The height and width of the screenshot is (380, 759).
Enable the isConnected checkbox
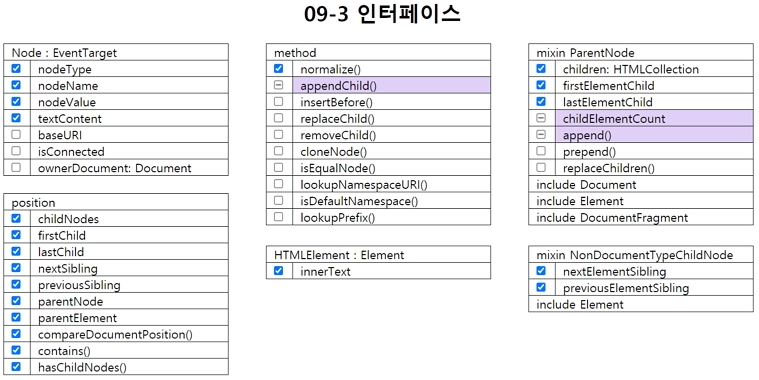[x=16, y=151]
